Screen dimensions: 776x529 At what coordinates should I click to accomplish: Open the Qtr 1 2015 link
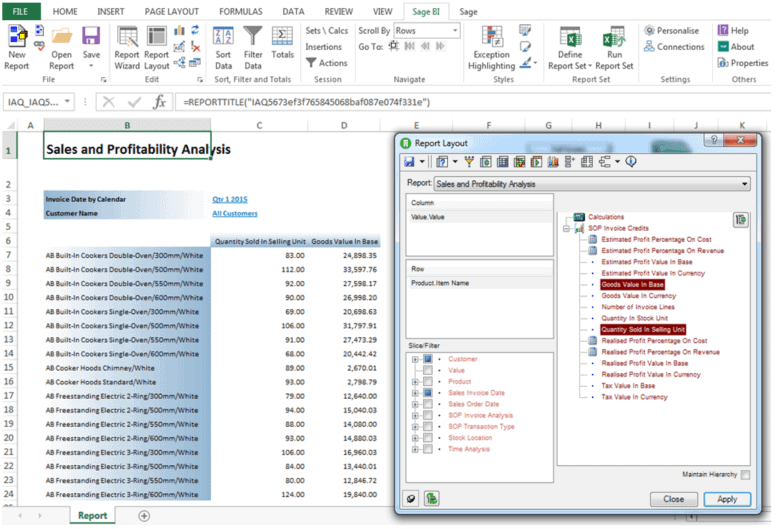230,199
